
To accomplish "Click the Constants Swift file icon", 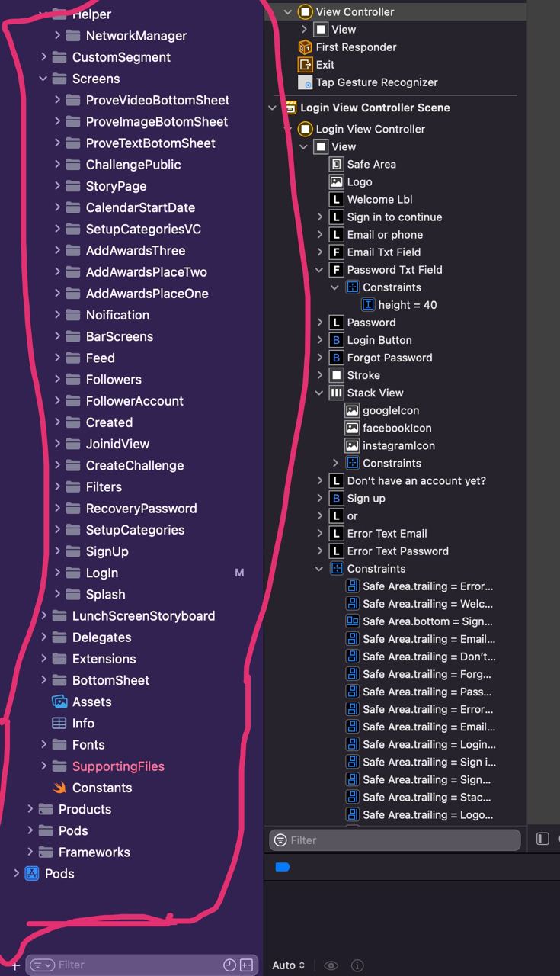I will tap(59, 788).
